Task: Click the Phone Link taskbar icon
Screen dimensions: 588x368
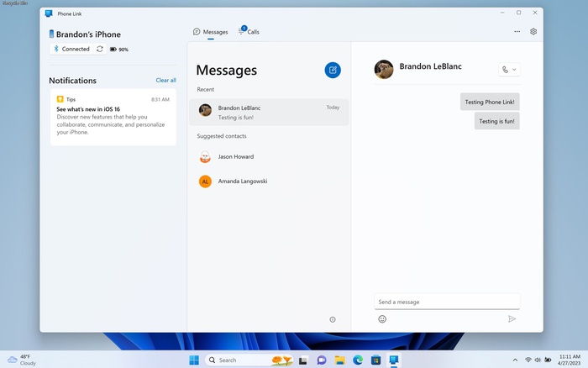Action: pos(394,360)
